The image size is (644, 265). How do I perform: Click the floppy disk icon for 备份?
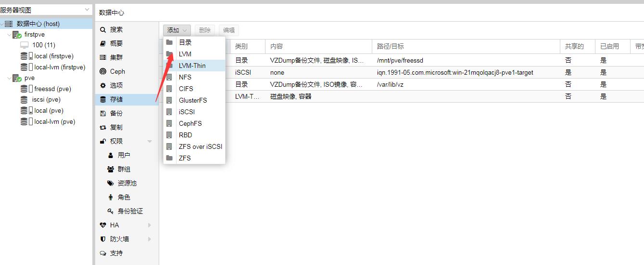(102, 114)
